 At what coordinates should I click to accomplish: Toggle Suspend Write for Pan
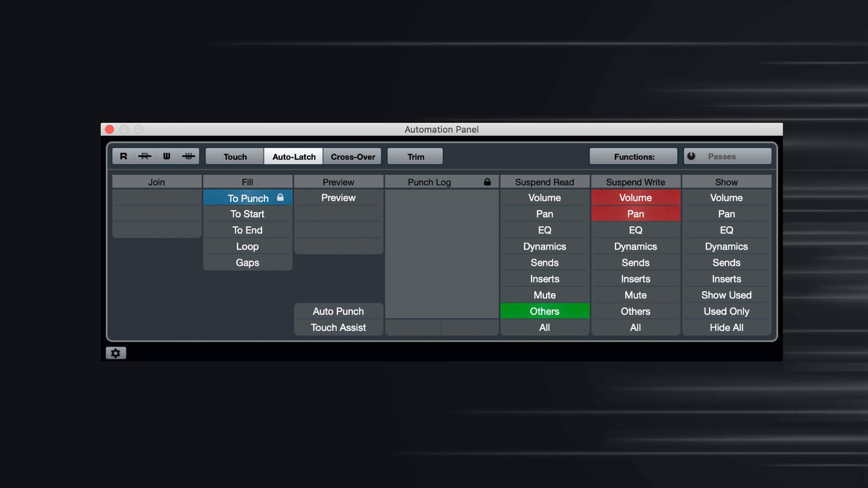(635, 214)
